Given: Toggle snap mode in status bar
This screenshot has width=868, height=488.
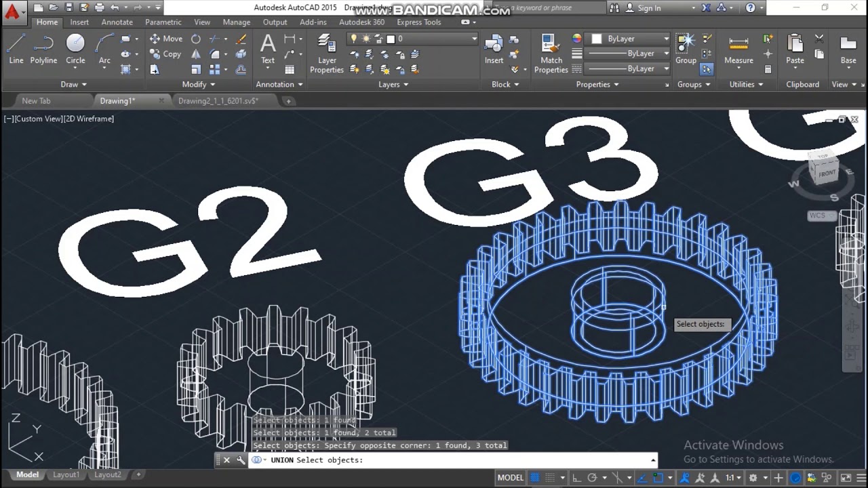Looking at the screenshot, I should [x=550, y=478].
